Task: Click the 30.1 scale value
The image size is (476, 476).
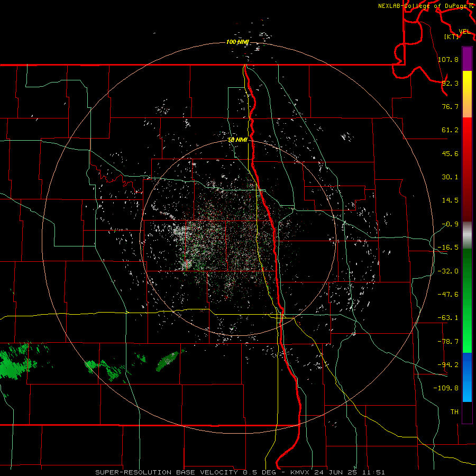Action: 450,177
